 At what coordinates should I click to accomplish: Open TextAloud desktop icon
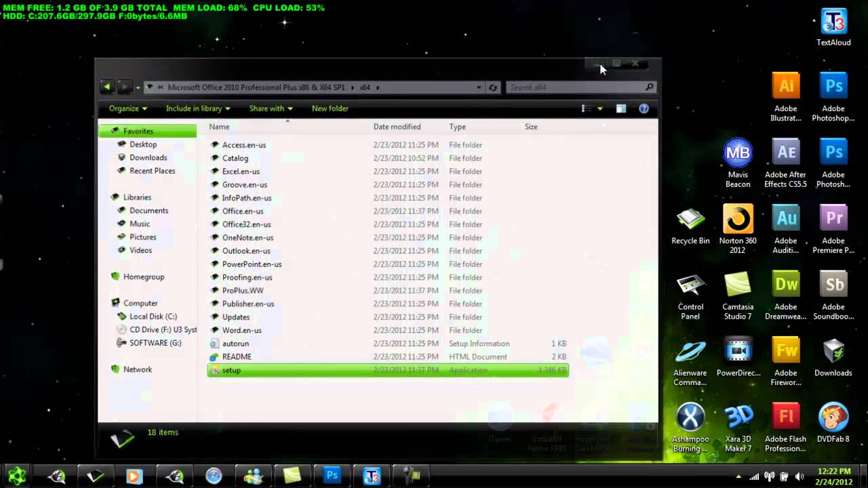[x=833, y=27]
